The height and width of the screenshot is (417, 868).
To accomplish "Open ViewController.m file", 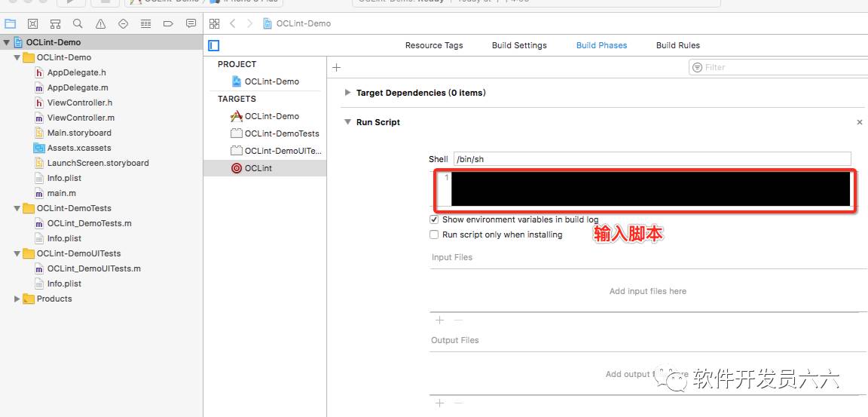I will [81, 118].
